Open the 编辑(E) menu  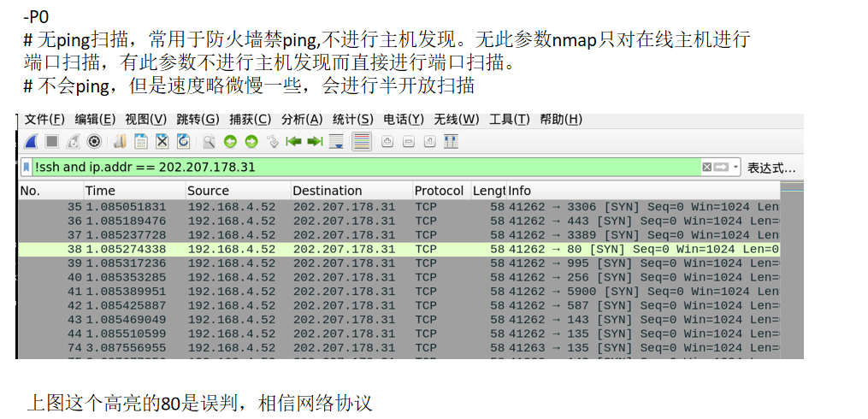(x=95, y=120)
